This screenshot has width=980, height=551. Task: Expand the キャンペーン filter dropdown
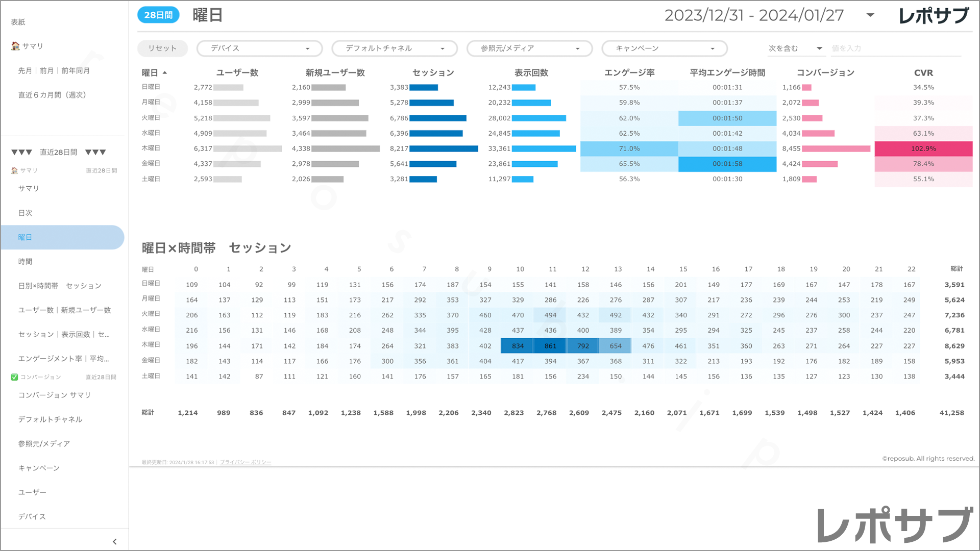coord(664,48)
